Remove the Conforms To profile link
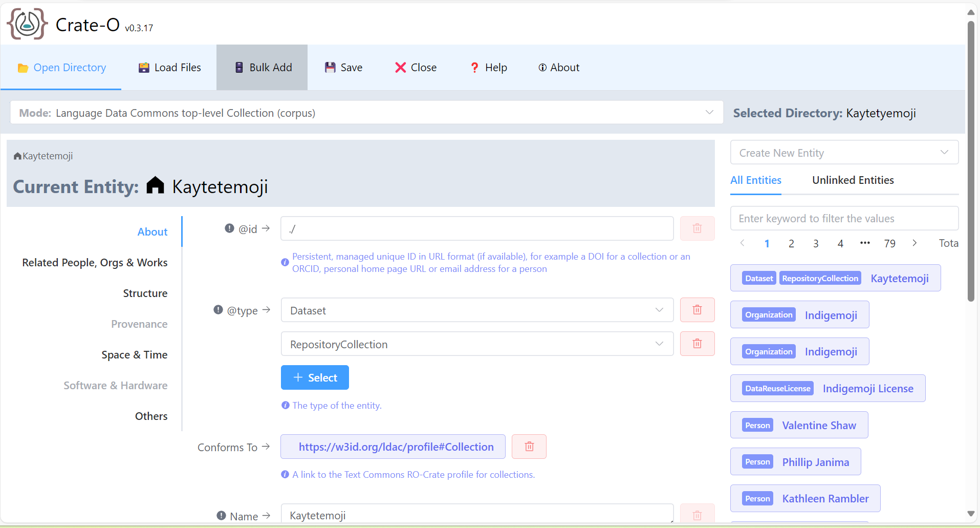The height and width of the screenshot is (528, 980). [x=529, y=447]
